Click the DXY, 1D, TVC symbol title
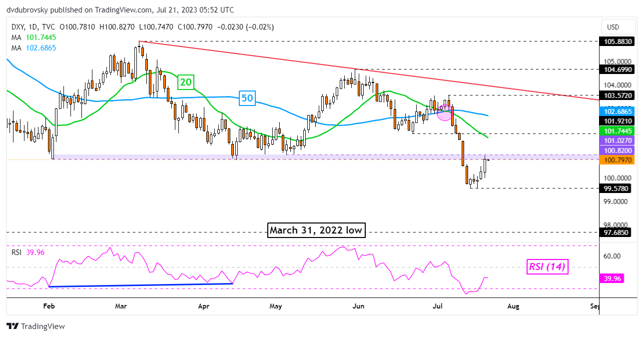 coord(33,27)
